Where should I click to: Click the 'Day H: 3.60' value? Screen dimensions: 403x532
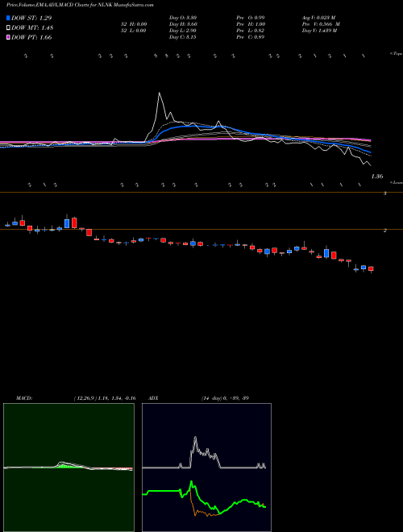click(183, 24)
